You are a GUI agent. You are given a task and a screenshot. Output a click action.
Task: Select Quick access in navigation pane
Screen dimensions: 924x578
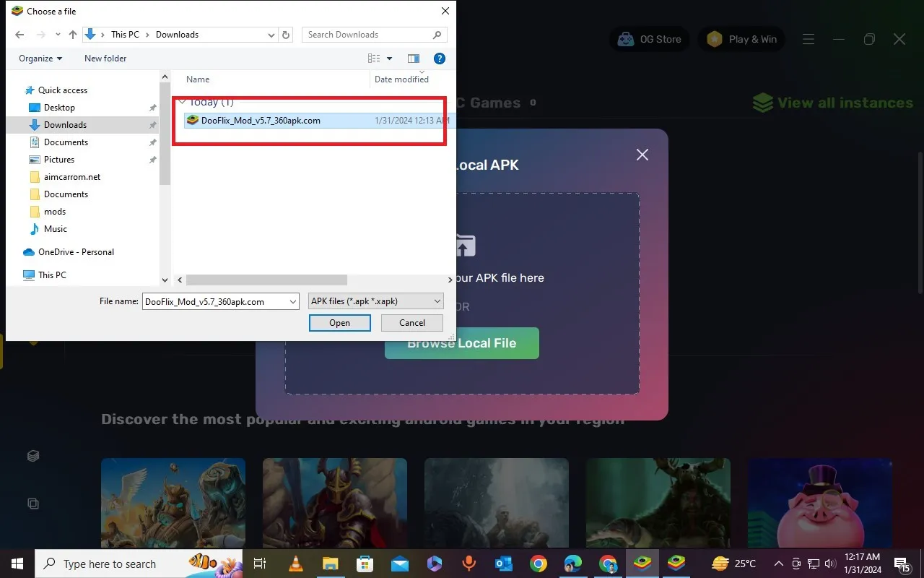[x=63, y=90]
